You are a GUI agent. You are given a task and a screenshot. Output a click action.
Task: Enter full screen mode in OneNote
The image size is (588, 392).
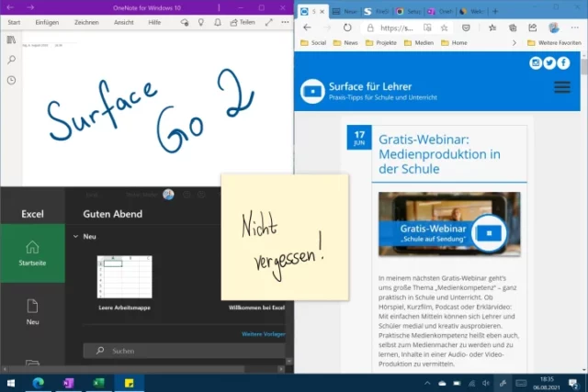268,22
